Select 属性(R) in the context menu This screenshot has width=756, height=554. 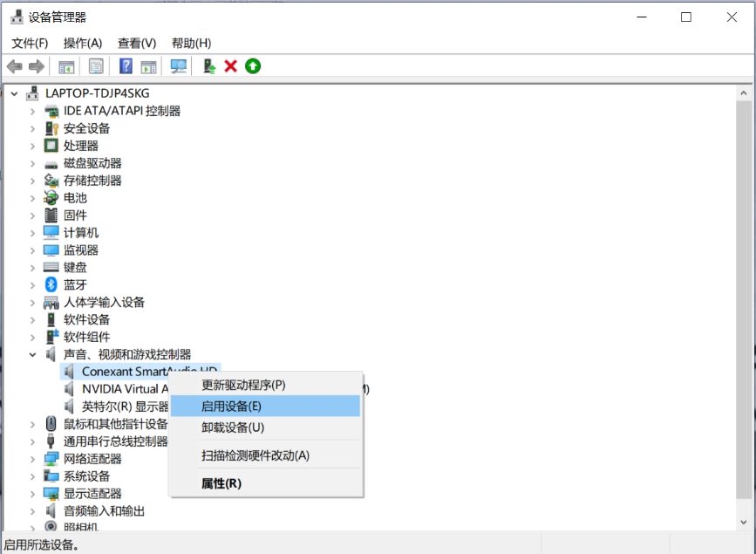click(x=221, y=483)
